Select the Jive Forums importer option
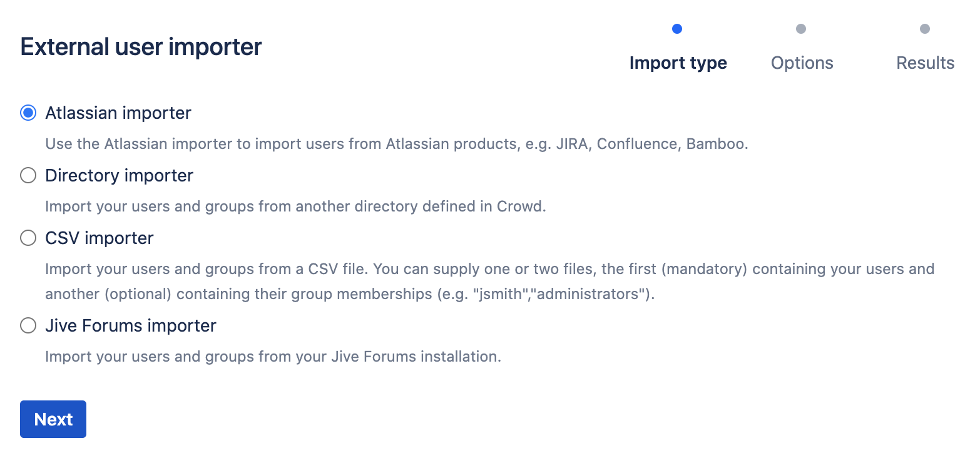980x468 pixels. point(28,326)
